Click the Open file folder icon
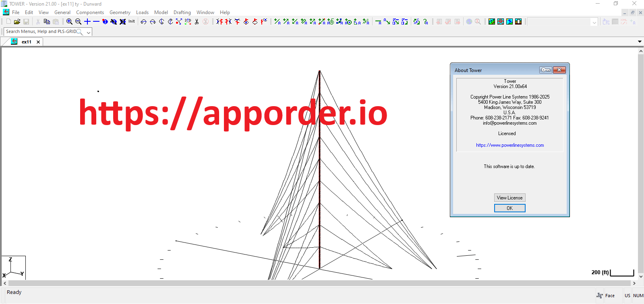Image resolution: width=644 pixels, height=304 pixels. (x=17, y=22)
